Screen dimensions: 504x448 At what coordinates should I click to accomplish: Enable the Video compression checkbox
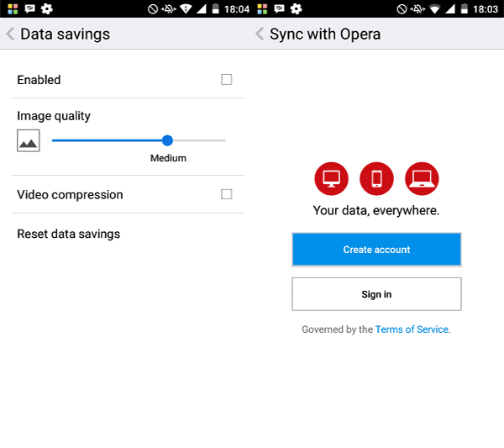(226, 194)
